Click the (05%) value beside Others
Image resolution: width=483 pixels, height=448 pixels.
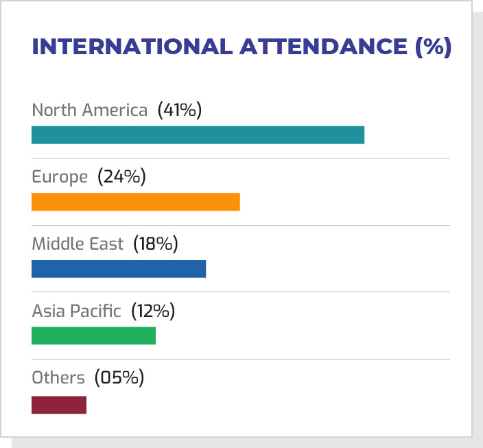tap(119, 377)
